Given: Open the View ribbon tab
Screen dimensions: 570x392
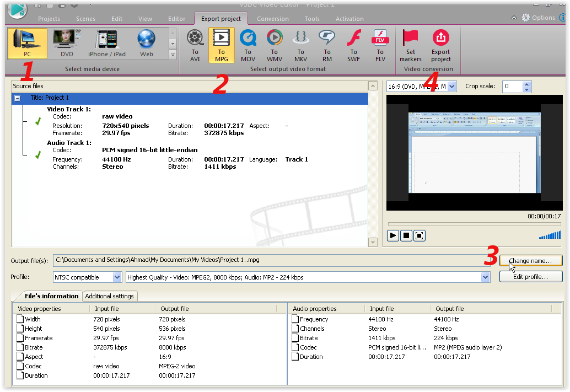Looking at the screenshot, I should (x=145, y=19).
